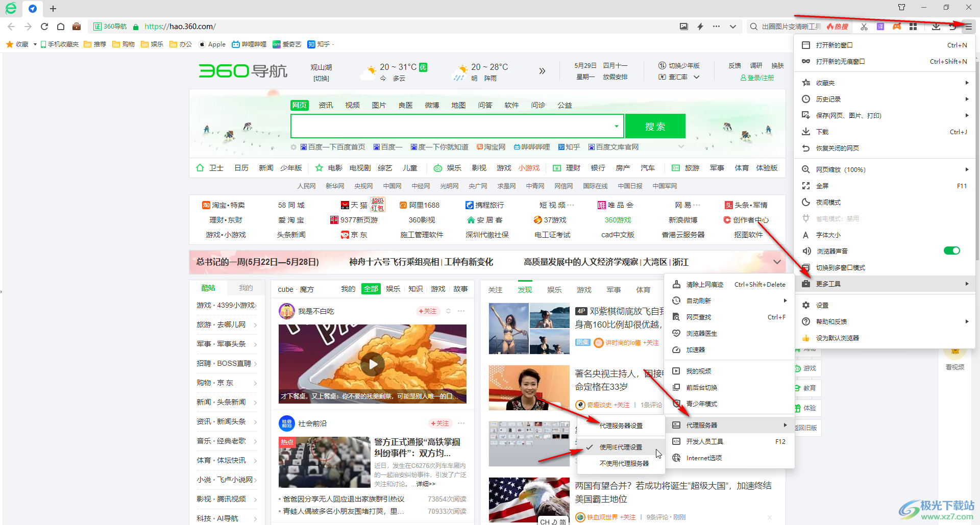Toggle the browser sound switch
This screenshot has height=525, width=980.
(951, 251)
